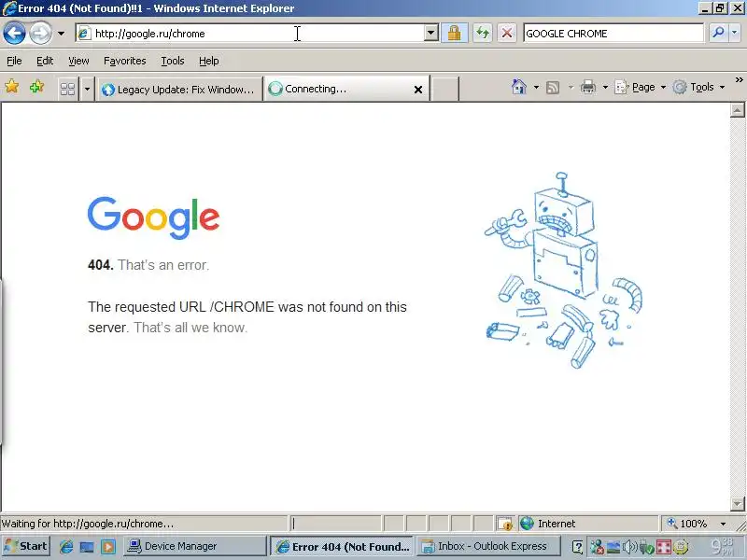Open the Edit menu
This screenshot has height=560, width=747.
coord(45,61)
